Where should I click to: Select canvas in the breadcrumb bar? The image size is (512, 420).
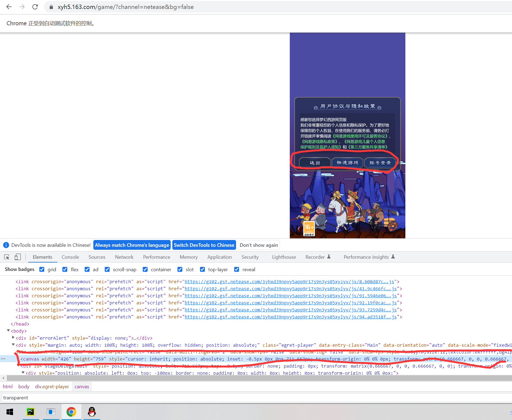tap(82, 386)
